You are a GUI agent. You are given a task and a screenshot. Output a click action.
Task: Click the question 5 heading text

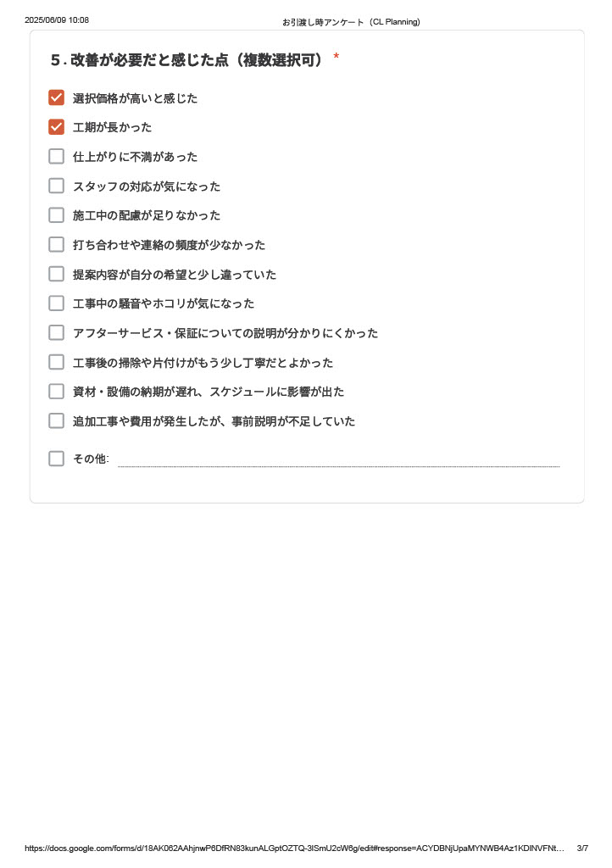tap(186, 60)
